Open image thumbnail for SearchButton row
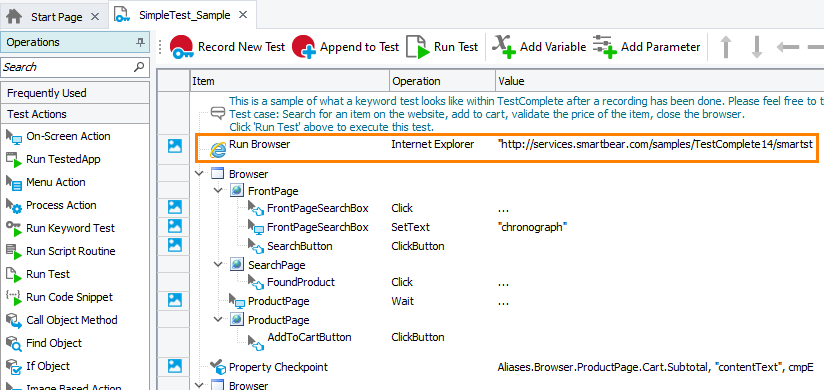824x390 pixels. tap(174, 244)
